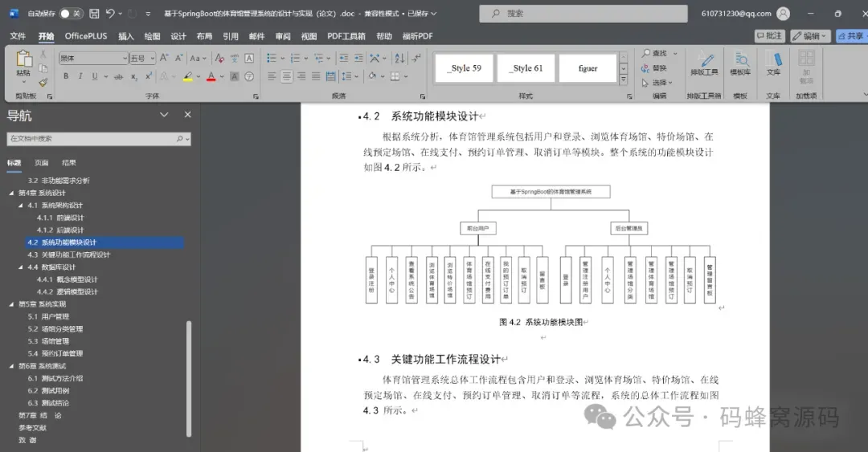Align text left
The image size is (868, 452).
tap(272, 76)
